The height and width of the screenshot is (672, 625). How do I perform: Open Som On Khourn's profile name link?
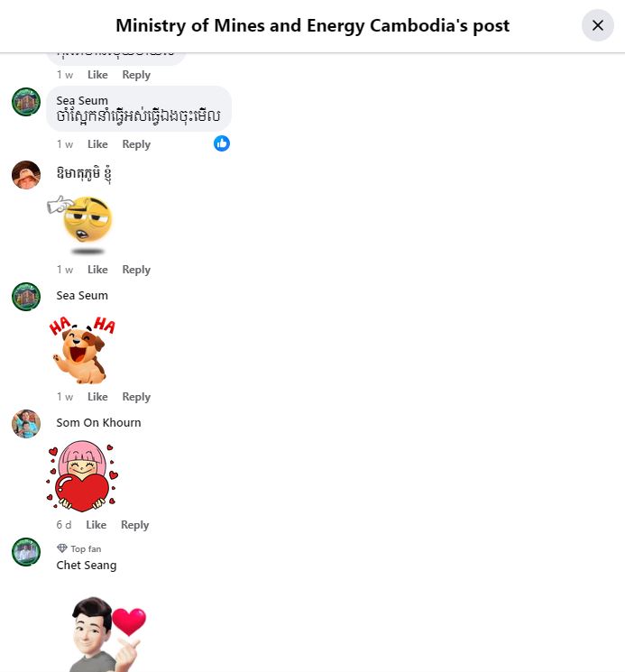pyautogui.click(x=98, y=422)
